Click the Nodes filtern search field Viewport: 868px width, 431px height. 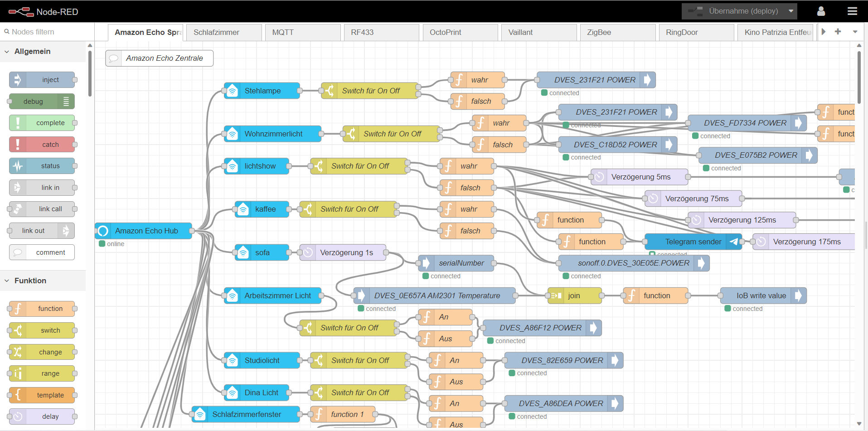click(47, 32)
